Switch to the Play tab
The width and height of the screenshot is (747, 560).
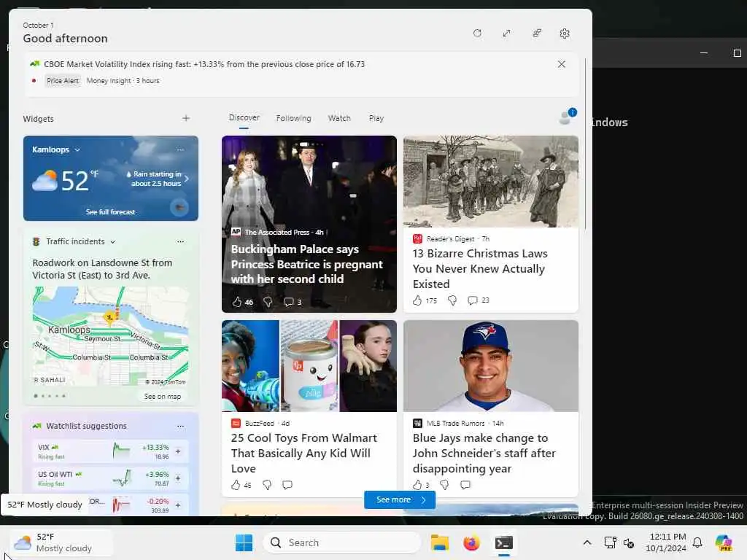click(x=376, y=118)
